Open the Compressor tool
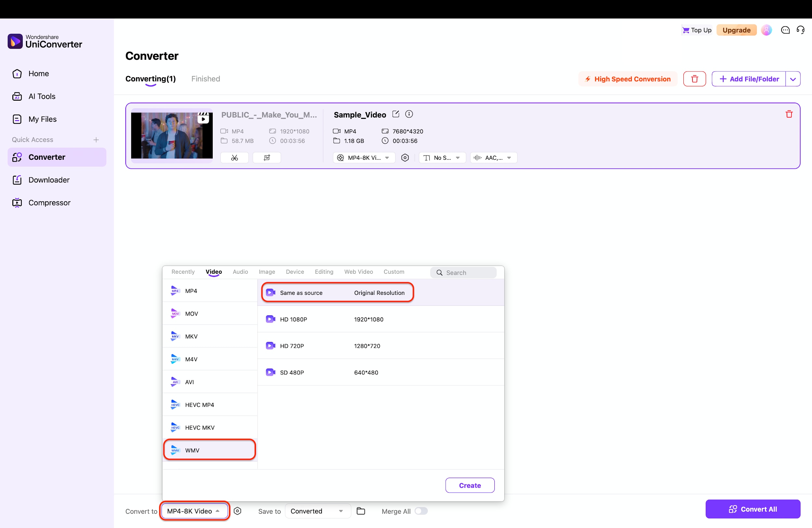Viewport: 812px width, 528px height. [49, 202]
